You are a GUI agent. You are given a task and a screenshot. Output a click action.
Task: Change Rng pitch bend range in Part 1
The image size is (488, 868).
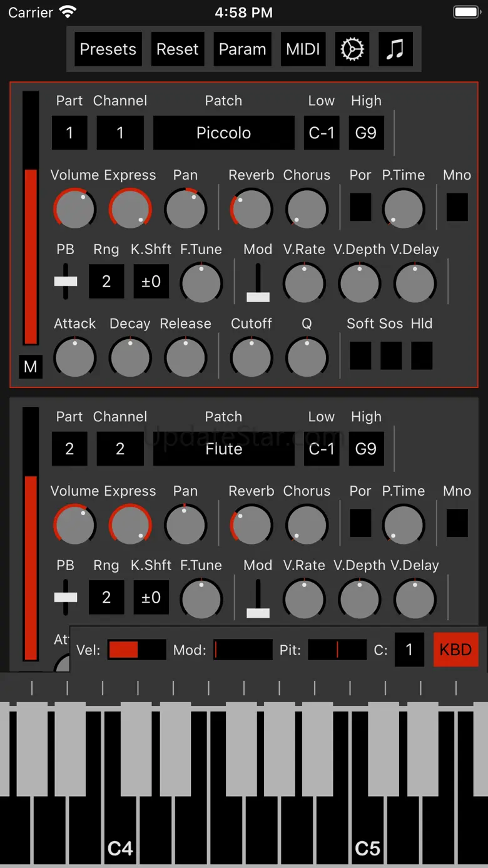click(x=106, y=282)
